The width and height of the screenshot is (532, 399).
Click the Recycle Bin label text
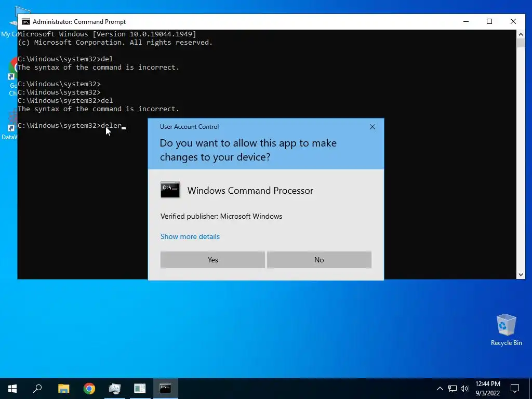pyautogui.click(x=506, y=343)
